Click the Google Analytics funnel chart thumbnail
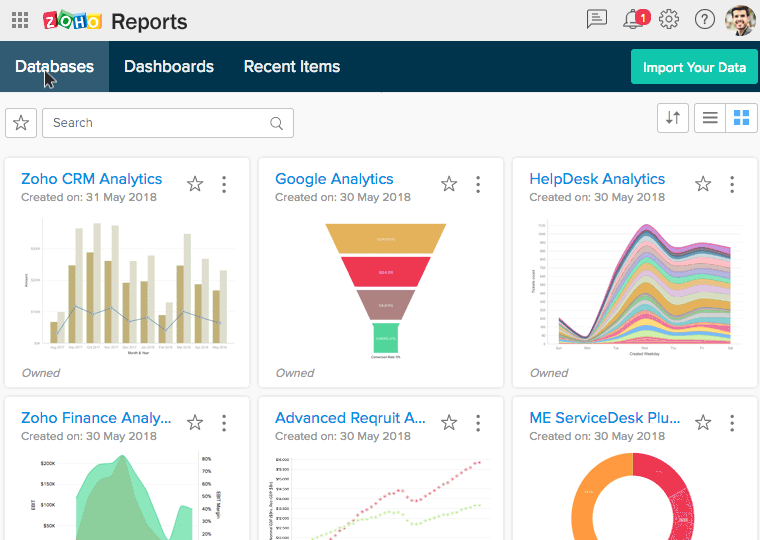 (x=385, y=290)
